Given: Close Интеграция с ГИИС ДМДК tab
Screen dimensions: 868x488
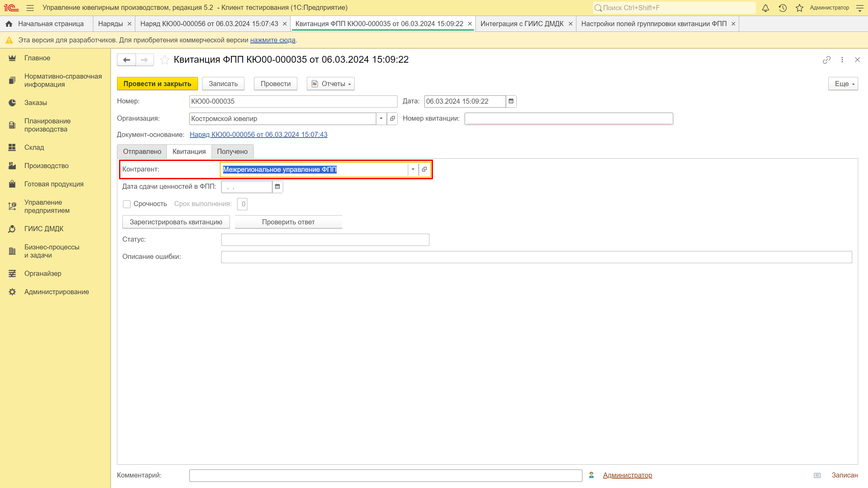Looking at the screenshot, I should [571, 24].
